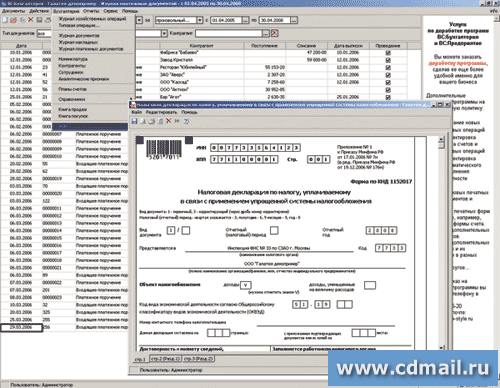Clear the Контрагент filter with the red X button
This screenshot has height=388, width=500.
(x=274, y=33)
